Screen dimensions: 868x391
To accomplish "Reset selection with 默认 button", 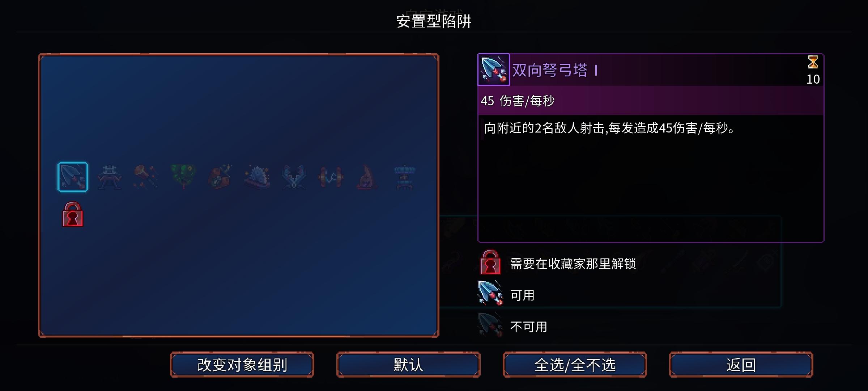I will click(408, 365).
